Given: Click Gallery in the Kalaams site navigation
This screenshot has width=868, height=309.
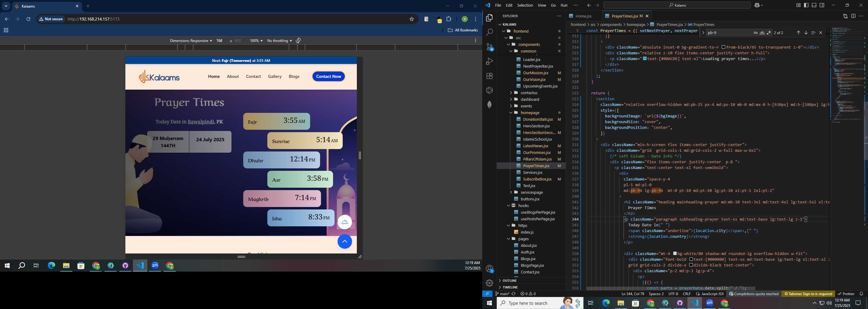Looking at the screenshot, I should click(x=275, y=77).
